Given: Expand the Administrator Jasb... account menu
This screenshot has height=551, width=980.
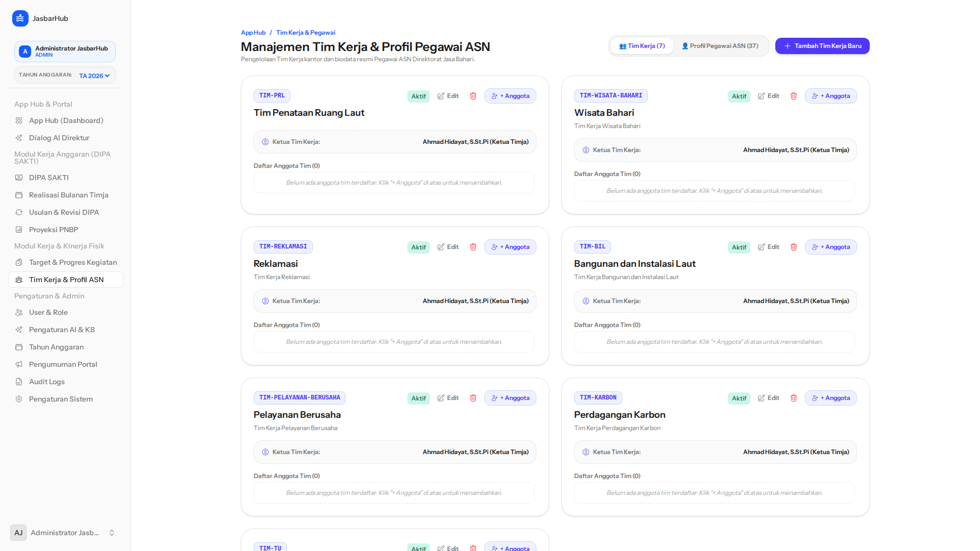Looking at the screenshot, I should (x=65, y=533).
